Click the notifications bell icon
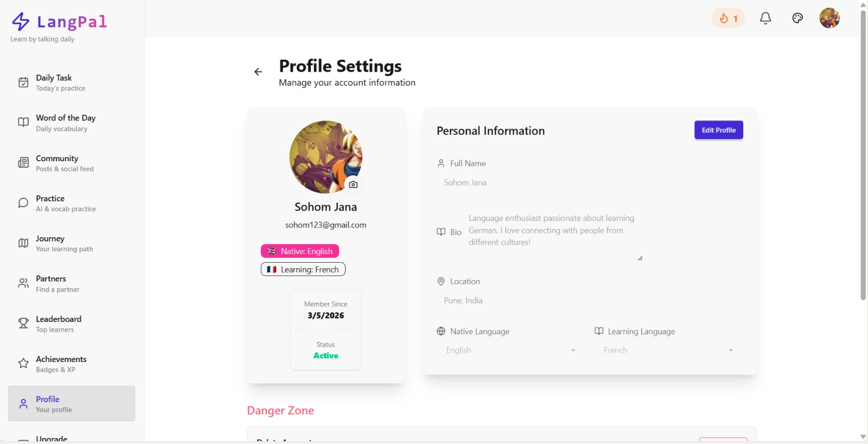 click(x=765, y=18)
